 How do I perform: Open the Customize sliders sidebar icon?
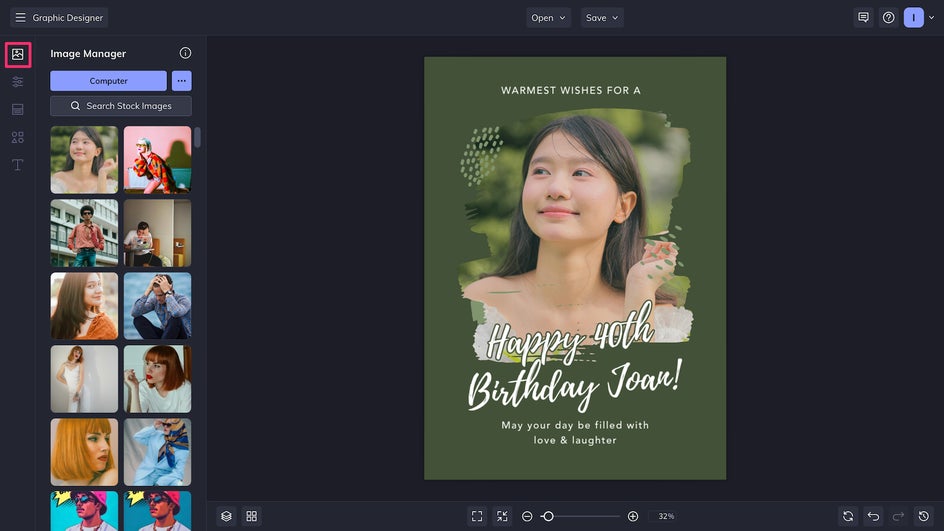[x=17, y=81]
